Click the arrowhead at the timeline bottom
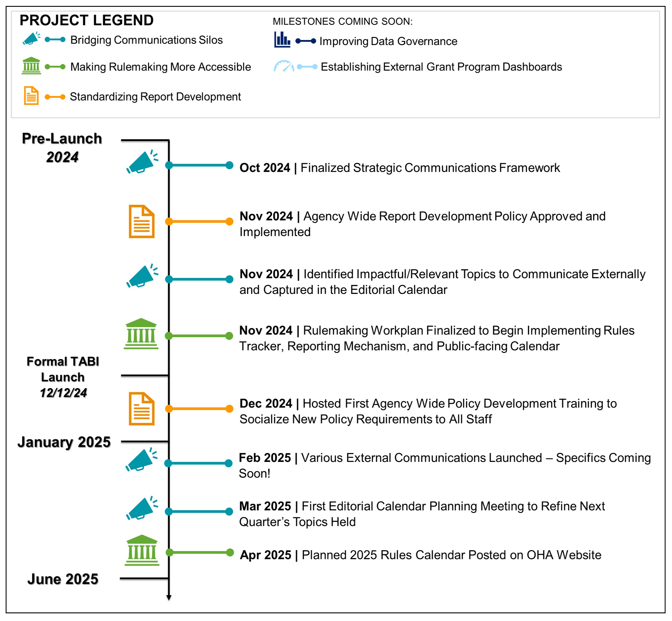Image resolution: width=672 pixels, height=621 pixels. click(x=169, y=598)
